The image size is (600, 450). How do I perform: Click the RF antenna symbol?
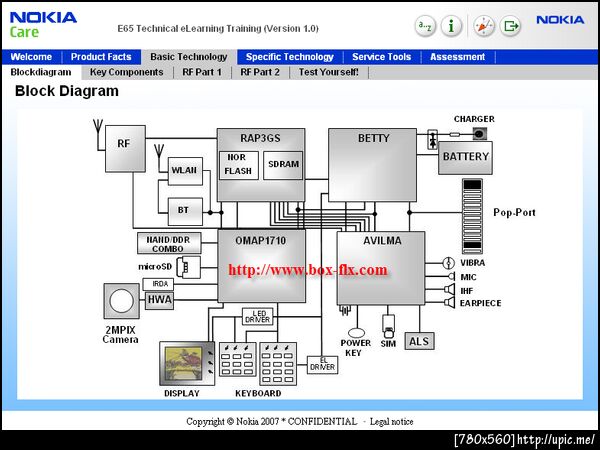tap(98, 134)
